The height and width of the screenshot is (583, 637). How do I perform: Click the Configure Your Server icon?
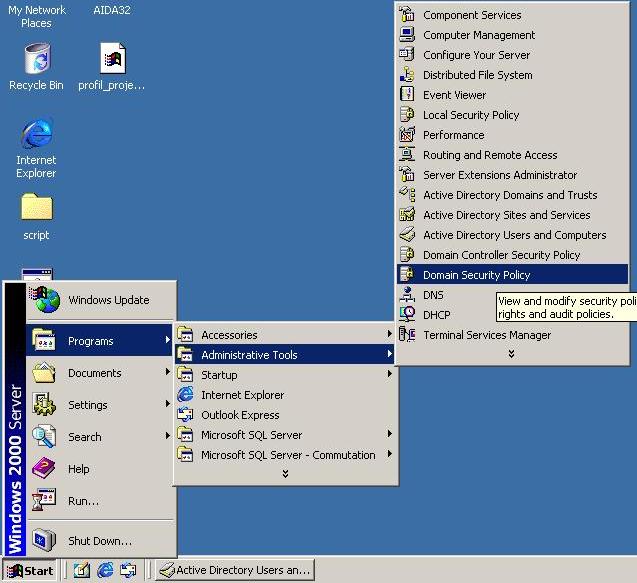[x=407, y=54]
